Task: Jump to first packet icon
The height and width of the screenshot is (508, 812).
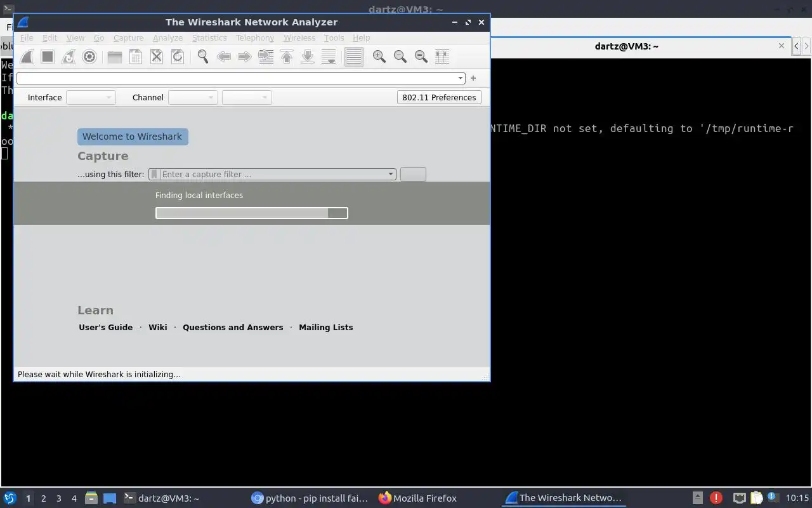Action: pyautogui.click(x=287, y=57)
